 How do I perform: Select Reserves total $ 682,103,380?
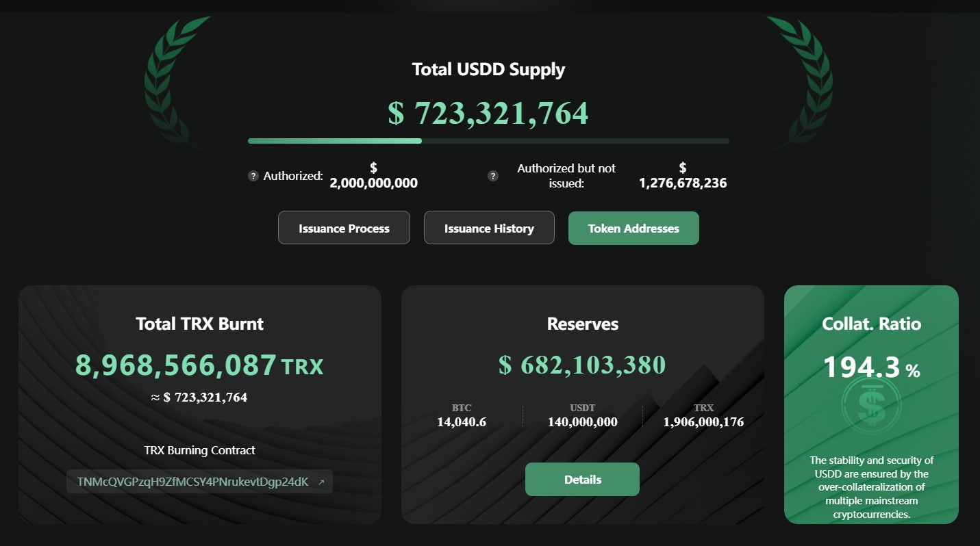point(582,365)
